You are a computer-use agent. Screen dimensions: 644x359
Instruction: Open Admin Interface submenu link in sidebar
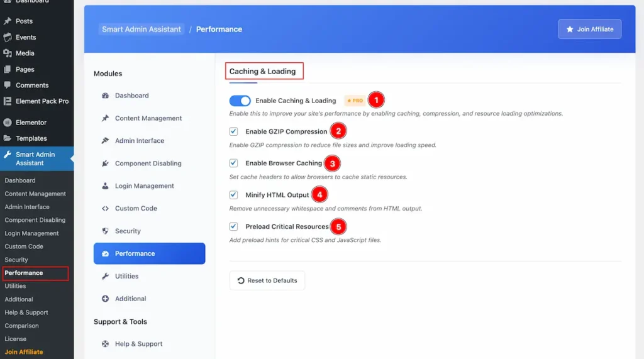click(x=27, y=207)
